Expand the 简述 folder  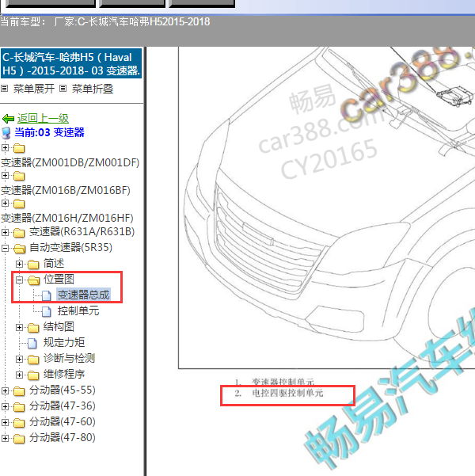19,264
